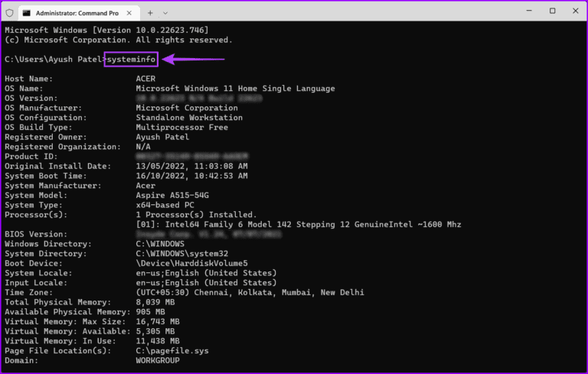Screen dimensions: 588x374
Task: Minimize the terminal window
Action: coord(529,11)
